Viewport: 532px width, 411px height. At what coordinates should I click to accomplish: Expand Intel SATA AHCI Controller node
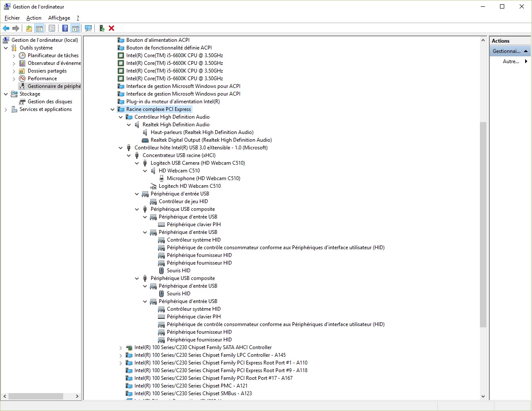pos(121,347)
